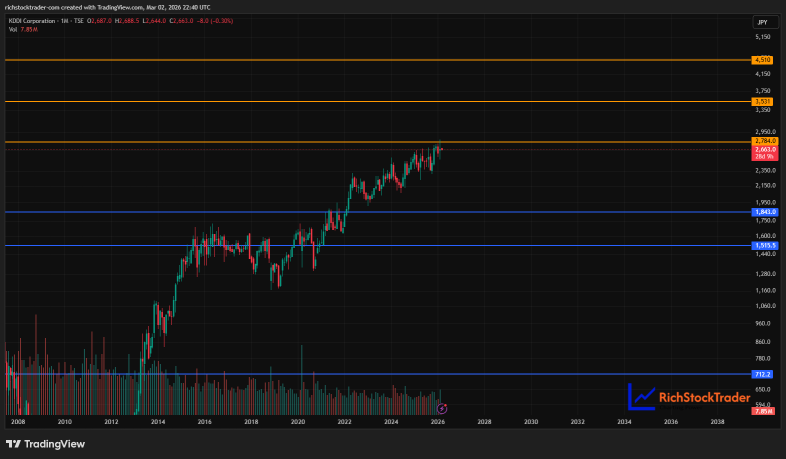Click the 2030 label on the time axis

point(531,422)
